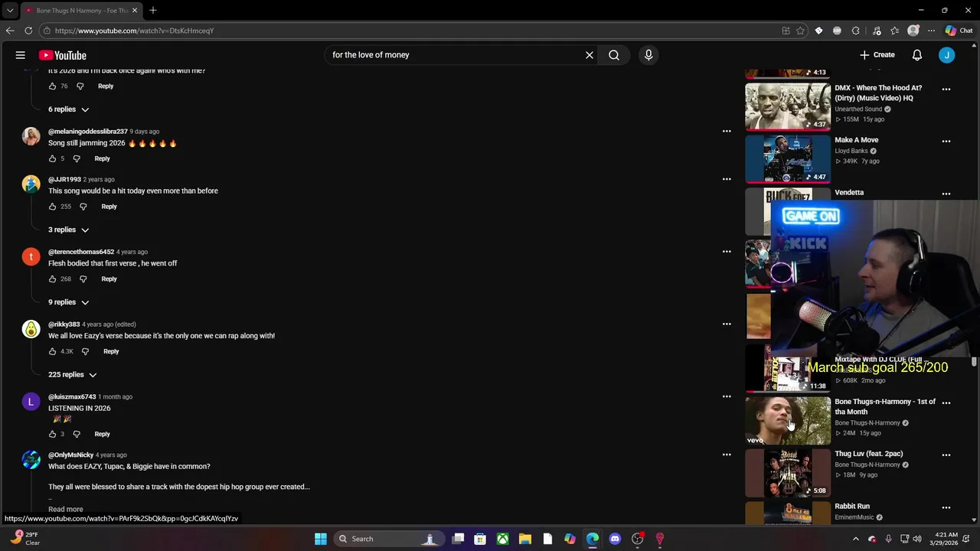The image size is (980, 551).
Task: Open the Windows Start menu
Action: 321,539
